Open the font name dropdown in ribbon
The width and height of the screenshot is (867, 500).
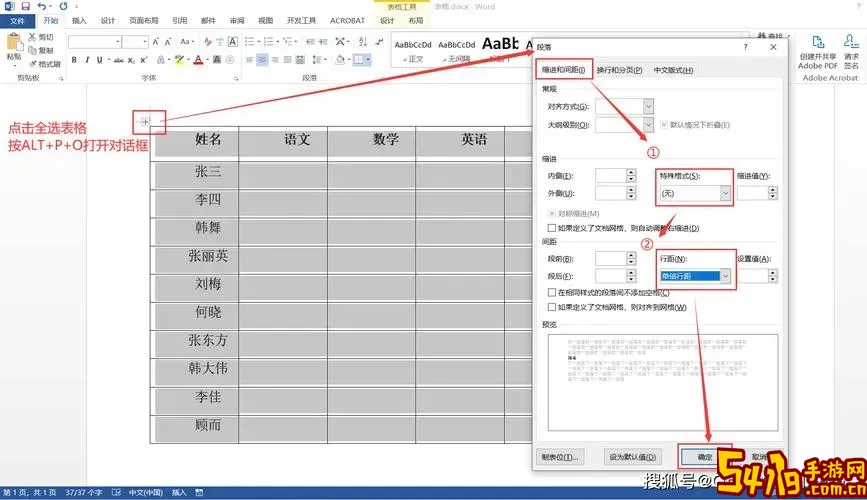118,41
